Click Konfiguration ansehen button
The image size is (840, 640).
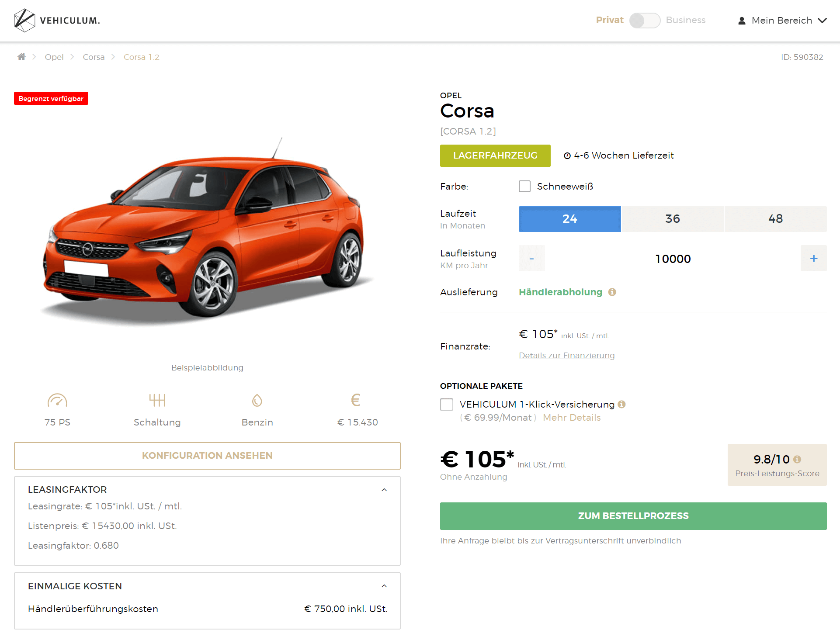[x=207, y=456]
